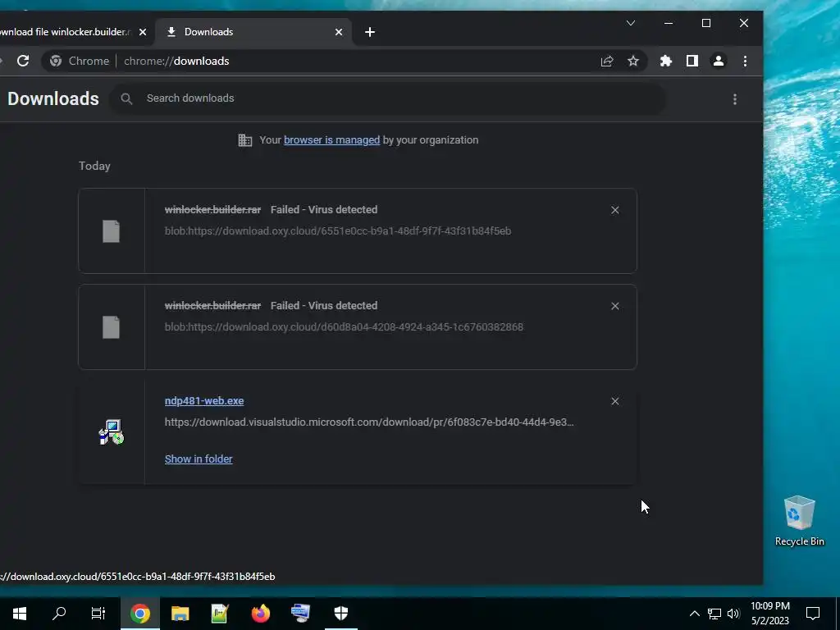Open the Downloads page more actions menu
The height and width of the screenshot is (630, 840).
point(735,99)
